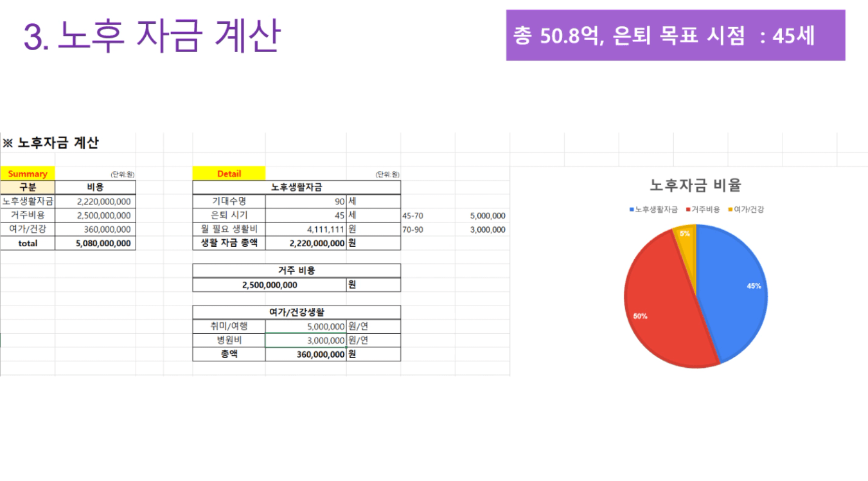Screen dimensions: 868x481
Task: Select the purple banner '총 50.8억, 은퇴 목표 시점 : 45세'
Action: tap(675, 35)
